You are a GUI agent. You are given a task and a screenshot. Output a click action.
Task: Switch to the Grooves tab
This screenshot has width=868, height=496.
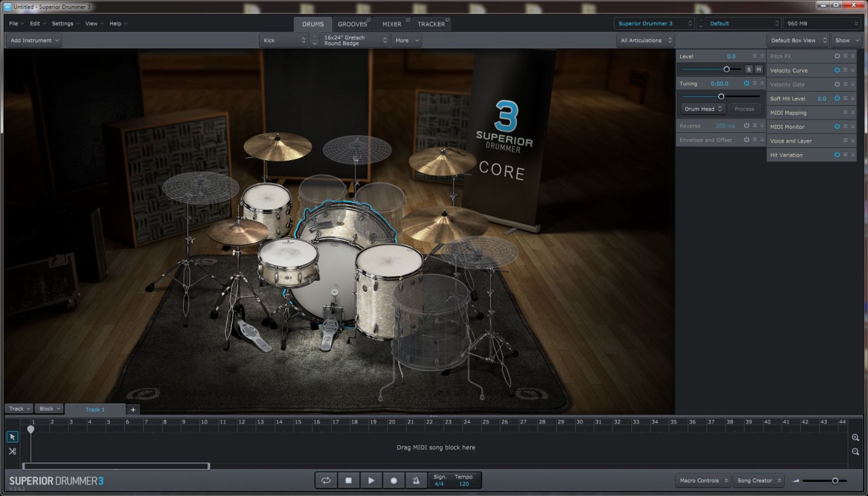pos(353,24)
